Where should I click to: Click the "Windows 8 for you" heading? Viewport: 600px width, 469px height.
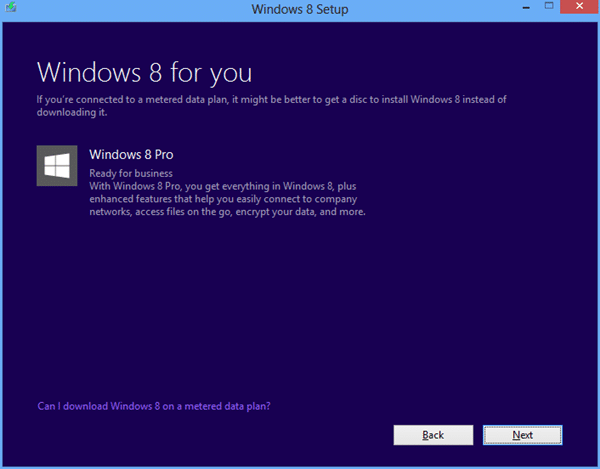pyautogui.click(x=145, y=72)
